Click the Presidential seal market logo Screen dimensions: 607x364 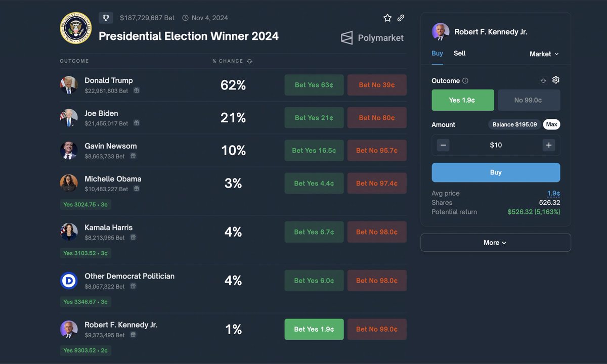point(76,27)
